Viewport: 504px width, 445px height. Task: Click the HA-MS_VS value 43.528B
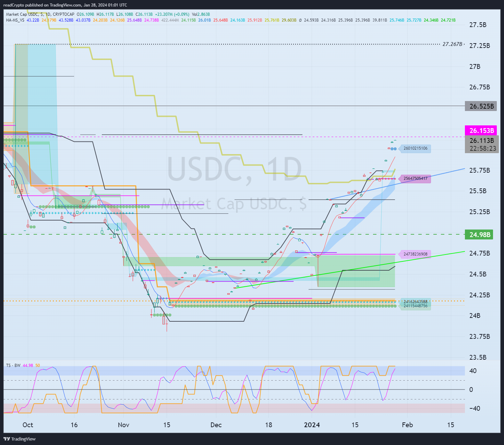pyautogui.click(x=66, y=20)
